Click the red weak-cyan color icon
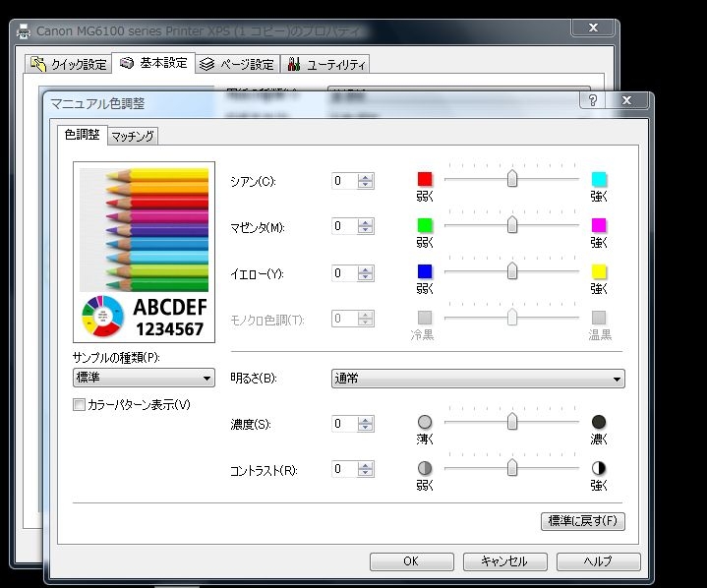Image resolution: width=707 pixels, height=588 pixels. [424, 179]
